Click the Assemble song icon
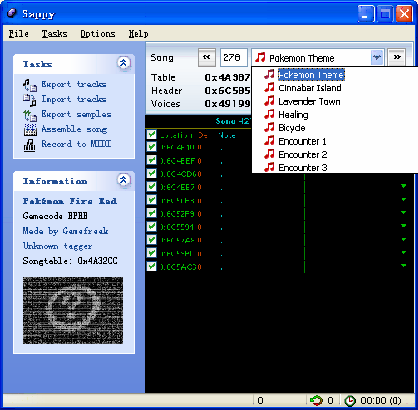 click(30, 129)
